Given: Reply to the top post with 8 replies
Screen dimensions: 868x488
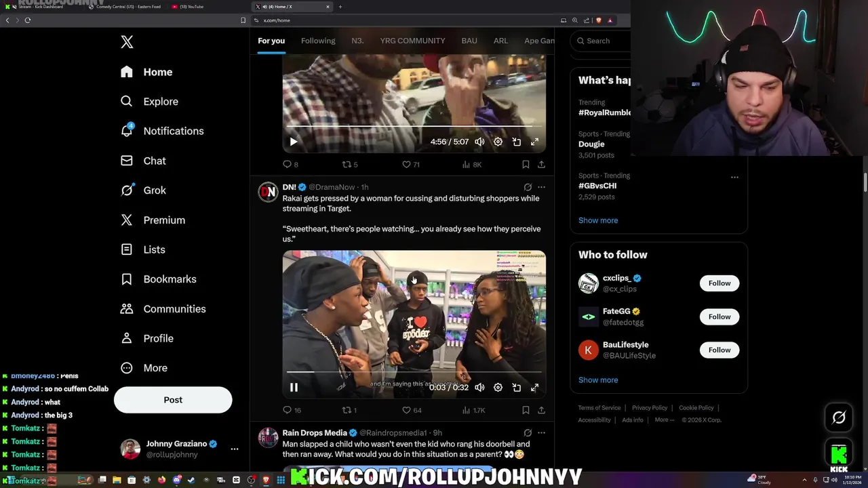Looking at the screenshot, I should coord(291,164).
